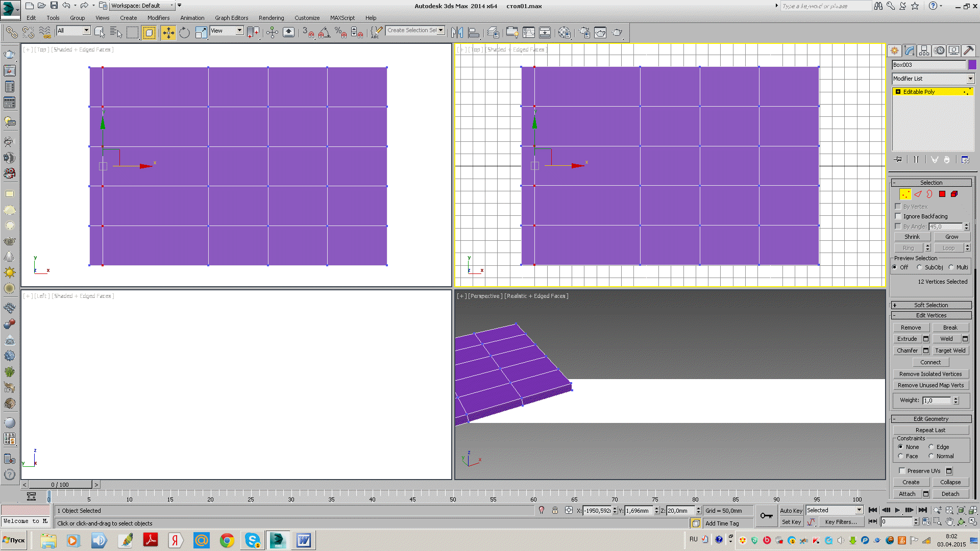Select the Select and Move tool
The width and height of the screenshot is (980, 551).
[168, 33]
